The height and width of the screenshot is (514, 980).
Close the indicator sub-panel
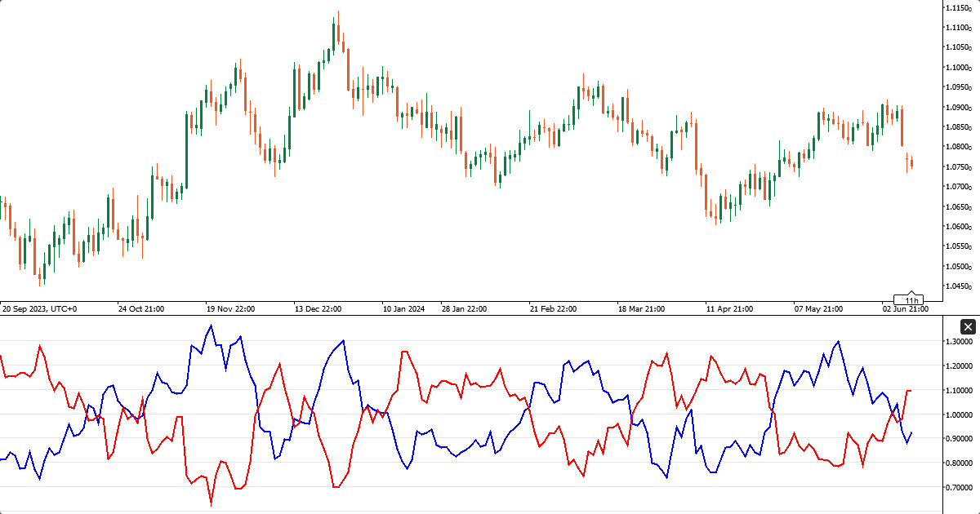[x=968, y=327]
